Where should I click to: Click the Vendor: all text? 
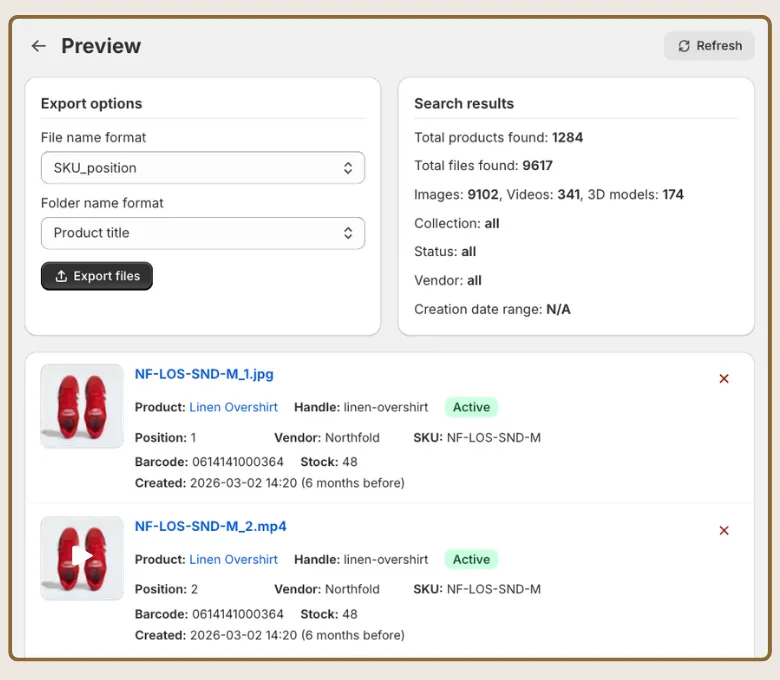pos(448,281)
